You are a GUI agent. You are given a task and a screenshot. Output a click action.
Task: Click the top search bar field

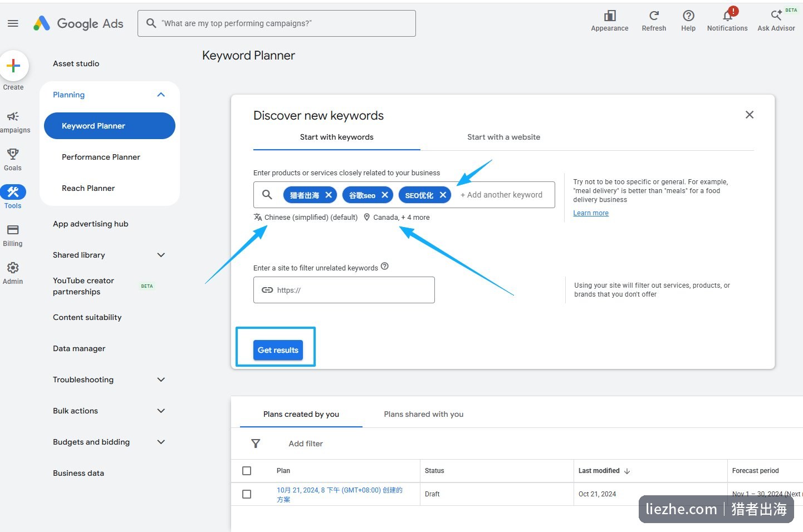click(277, 23)
